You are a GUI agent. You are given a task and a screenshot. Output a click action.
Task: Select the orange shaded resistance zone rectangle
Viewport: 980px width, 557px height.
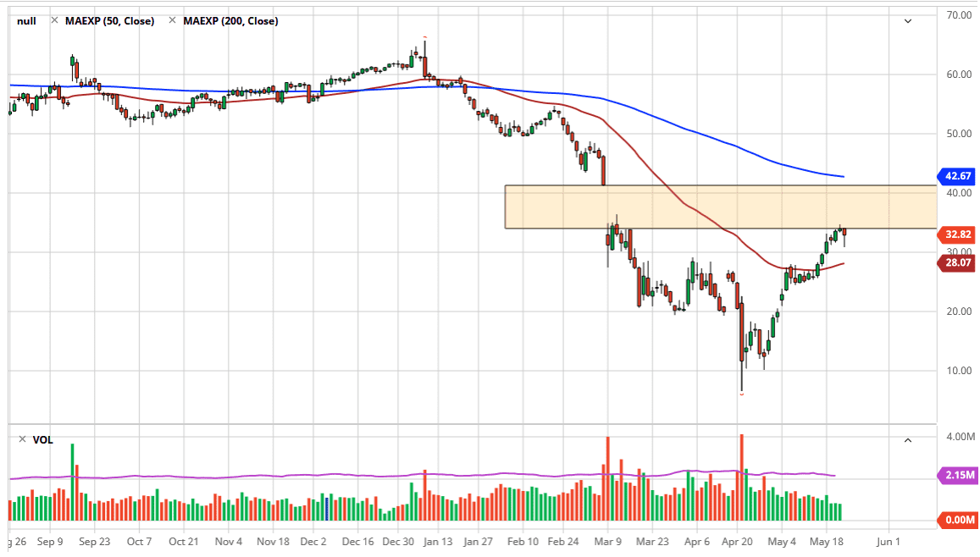pos(720,207)
